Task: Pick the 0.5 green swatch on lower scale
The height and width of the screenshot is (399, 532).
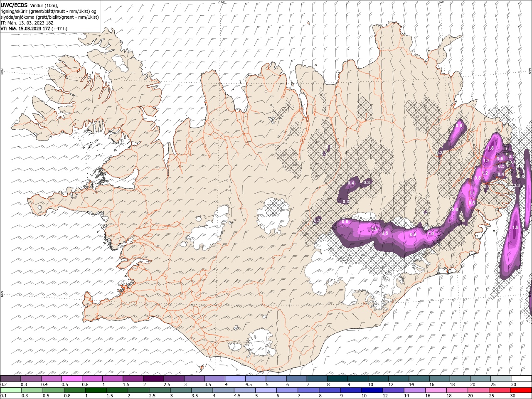Action: [x=53, y=390]
